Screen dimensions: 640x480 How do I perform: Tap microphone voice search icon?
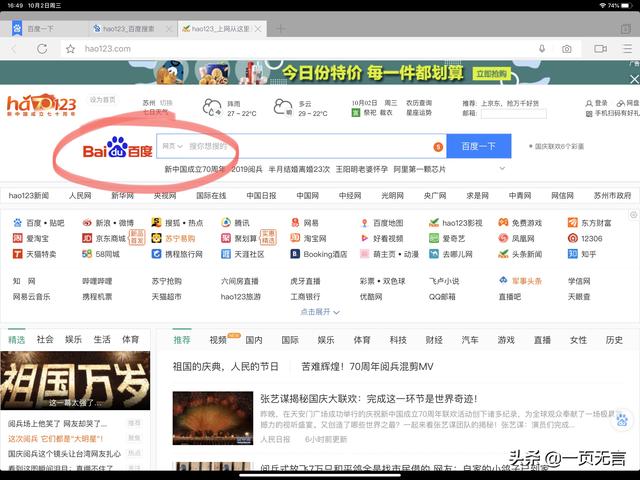542,49
